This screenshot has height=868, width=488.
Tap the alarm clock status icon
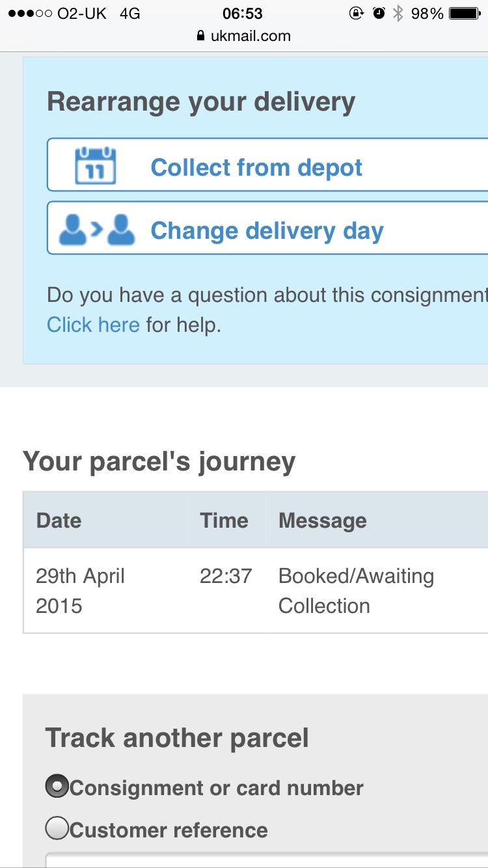[379, 13]
